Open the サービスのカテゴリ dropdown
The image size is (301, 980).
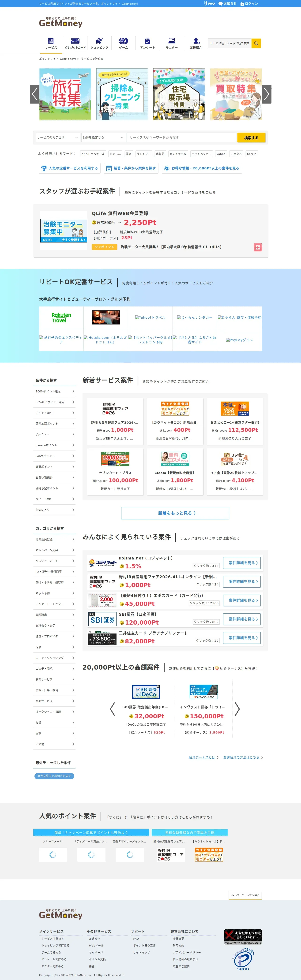pyautogui.click(x=58, y=138)
